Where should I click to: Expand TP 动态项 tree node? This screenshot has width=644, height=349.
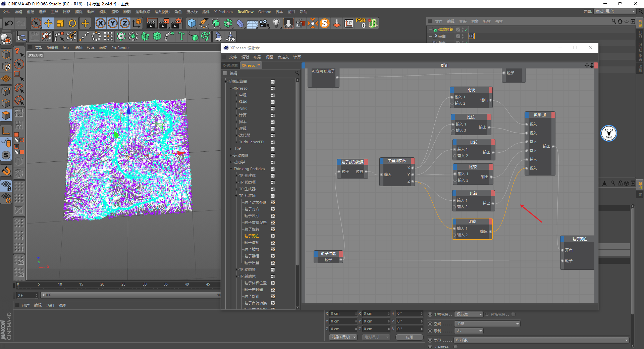pos(236,269)
